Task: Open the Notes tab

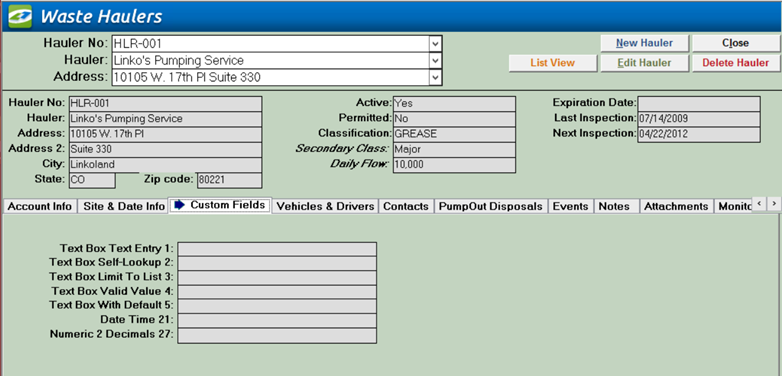Action: coord(616,206)
